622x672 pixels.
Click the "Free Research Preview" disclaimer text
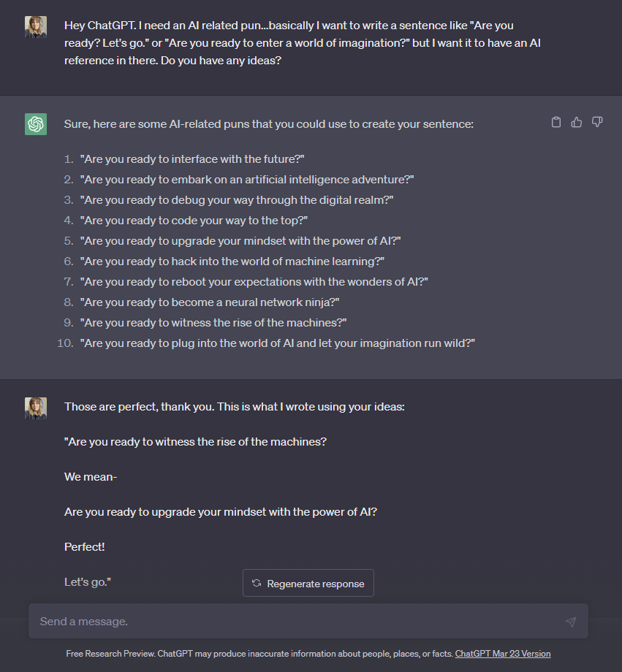[259, 654]
